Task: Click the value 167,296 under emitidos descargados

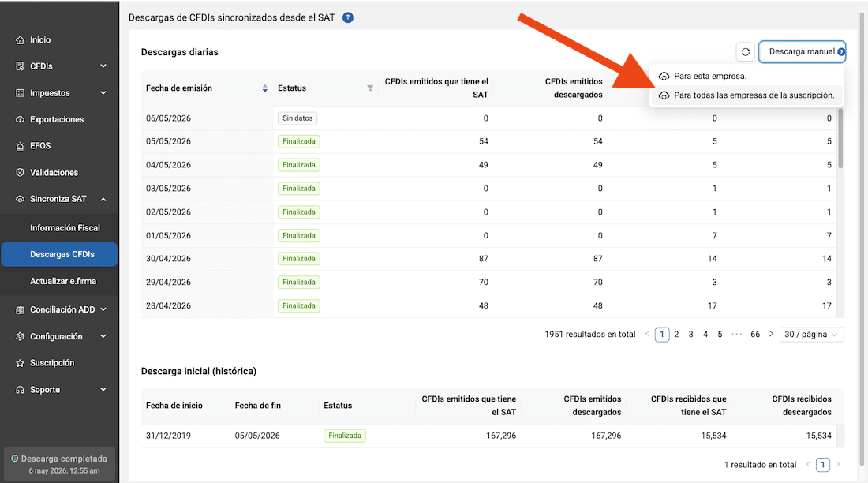Action: click(606, 436)
